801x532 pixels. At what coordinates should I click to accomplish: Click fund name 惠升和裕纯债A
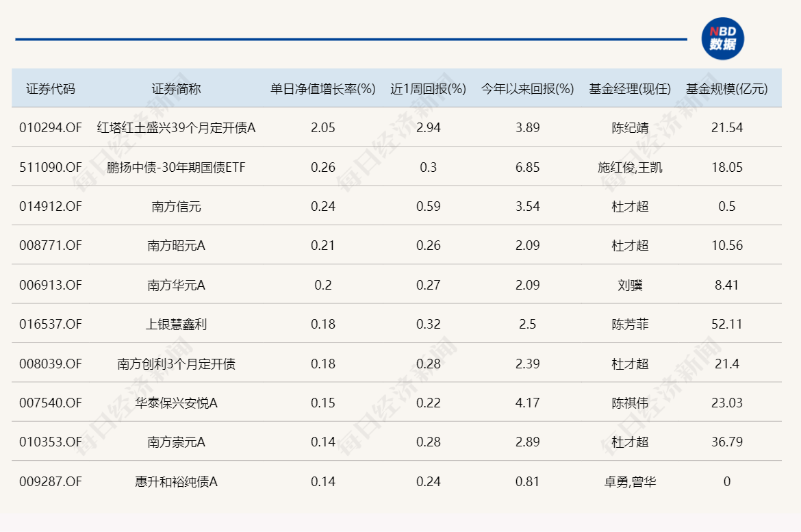tap(176, 481)
